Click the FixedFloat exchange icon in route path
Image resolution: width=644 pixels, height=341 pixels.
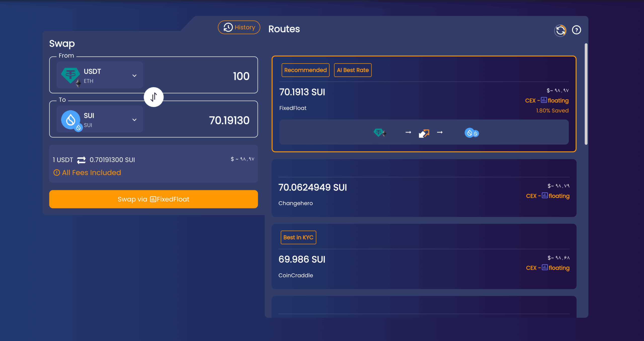(x=424, y=133)
